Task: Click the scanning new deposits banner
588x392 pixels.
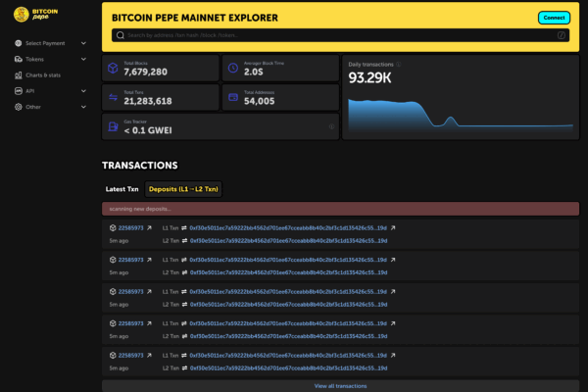Action: coord(340,209)
